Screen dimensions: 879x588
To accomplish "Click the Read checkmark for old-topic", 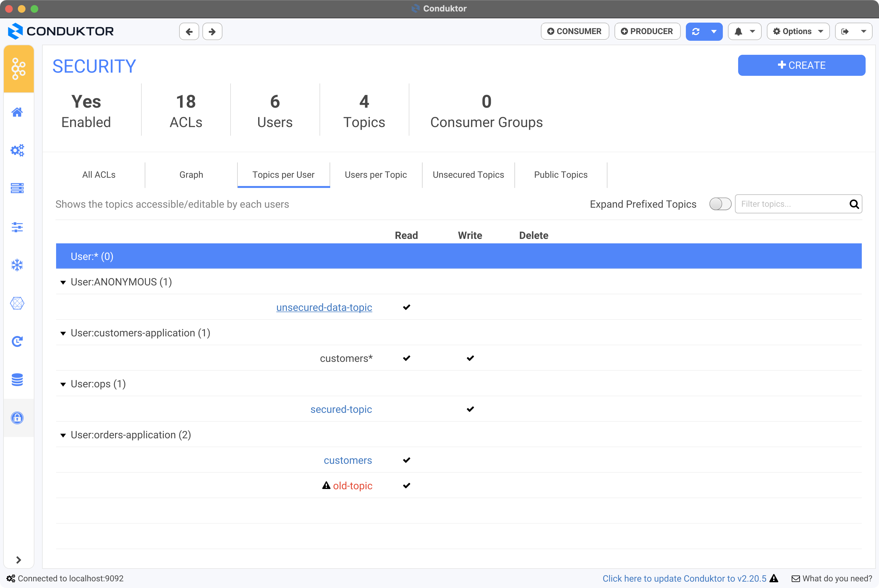I will [406, 486].
